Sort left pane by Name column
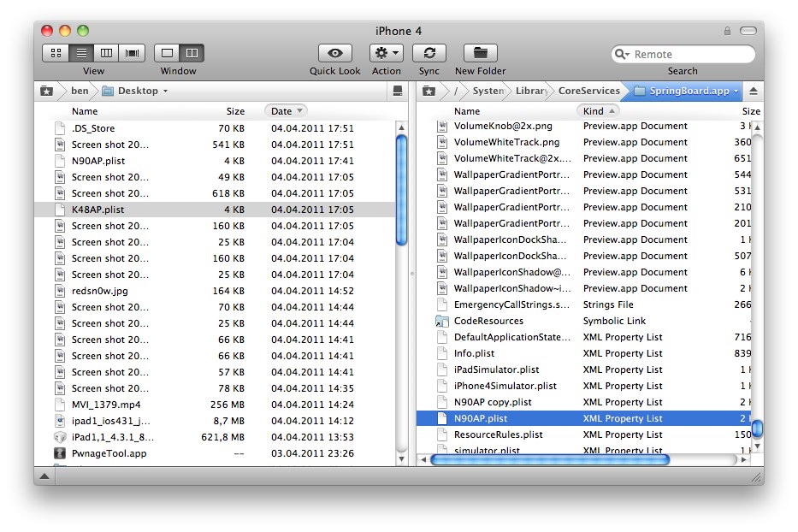Screen dimensions: 798x532 85,111
